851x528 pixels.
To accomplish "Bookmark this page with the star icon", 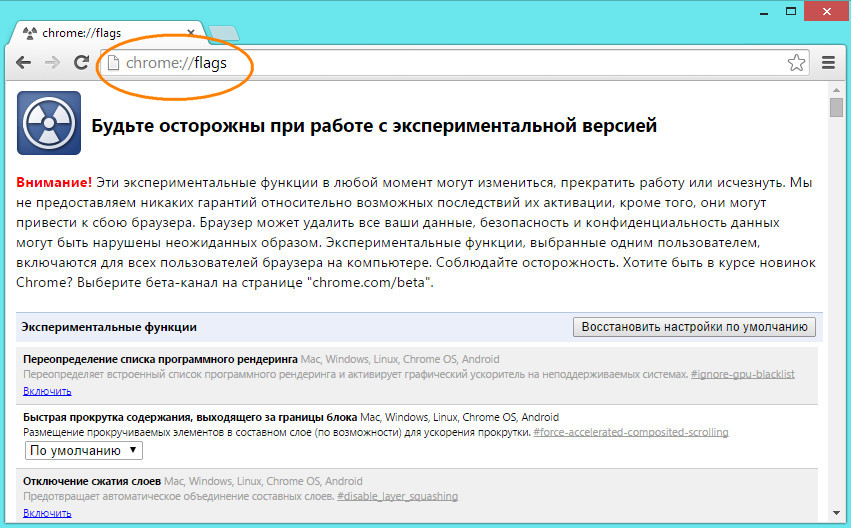I will 796,63.
